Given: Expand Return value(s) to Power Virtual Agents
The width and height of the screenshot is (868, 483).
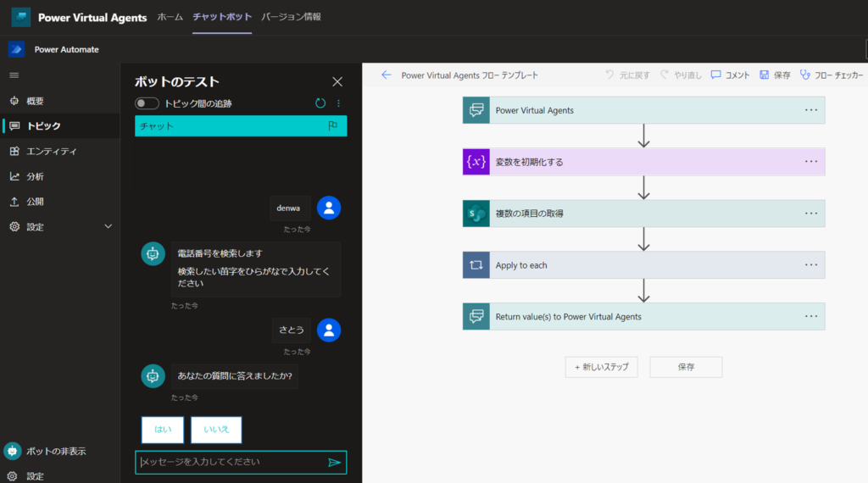Looking at the screenshot, I should pyautogui.click(x=644, y=316).
